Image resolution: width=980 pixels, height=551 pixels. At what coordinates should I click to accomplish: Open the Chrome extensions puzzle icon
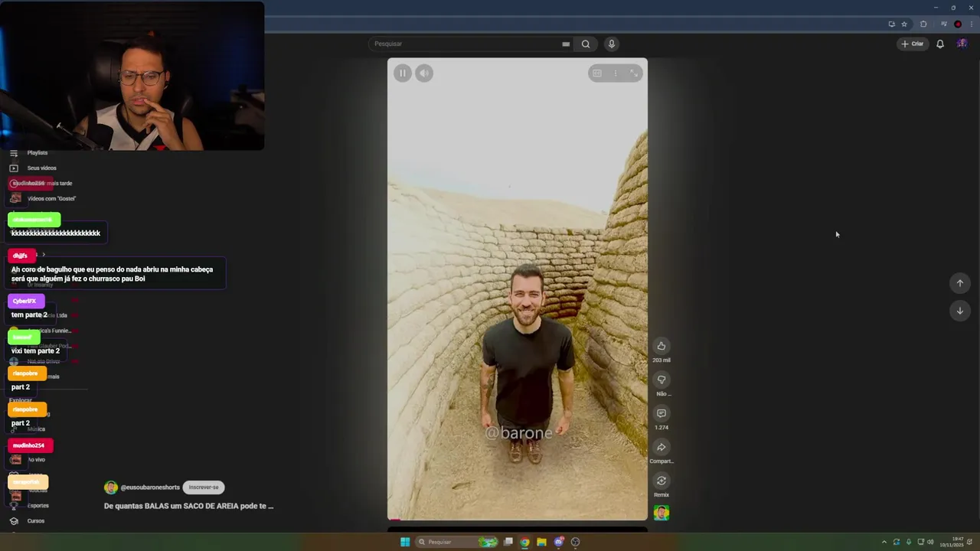click(x=923, y=24)
